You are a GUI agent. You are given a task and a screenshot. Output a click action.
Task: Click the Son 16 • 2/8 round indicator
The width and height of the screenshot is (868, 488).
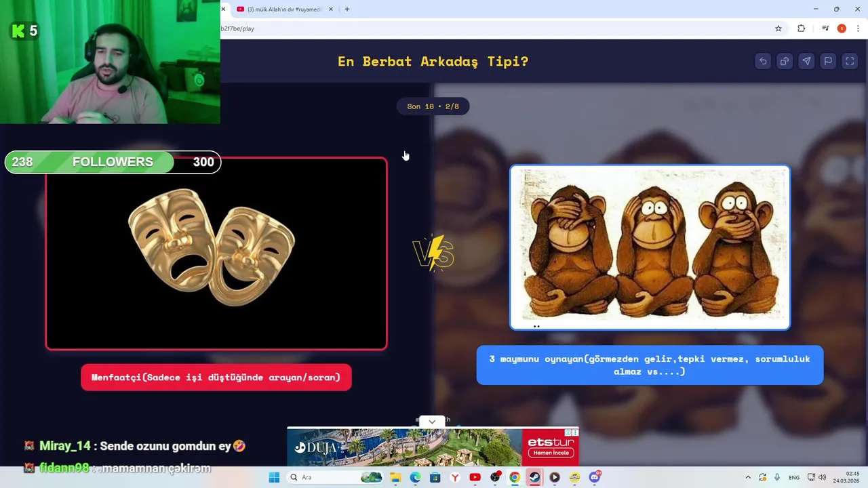tap(433, 106)
